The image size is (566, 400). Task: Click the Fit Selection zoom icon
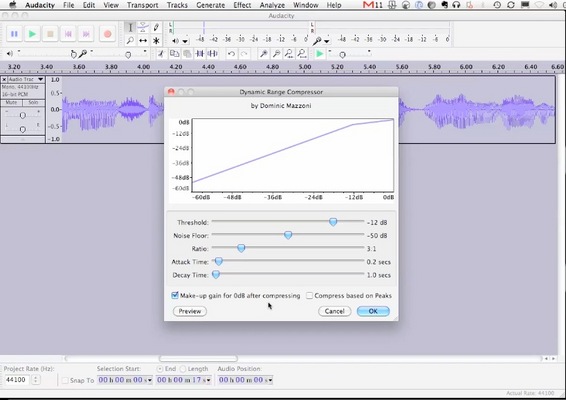tap(289, 54)
